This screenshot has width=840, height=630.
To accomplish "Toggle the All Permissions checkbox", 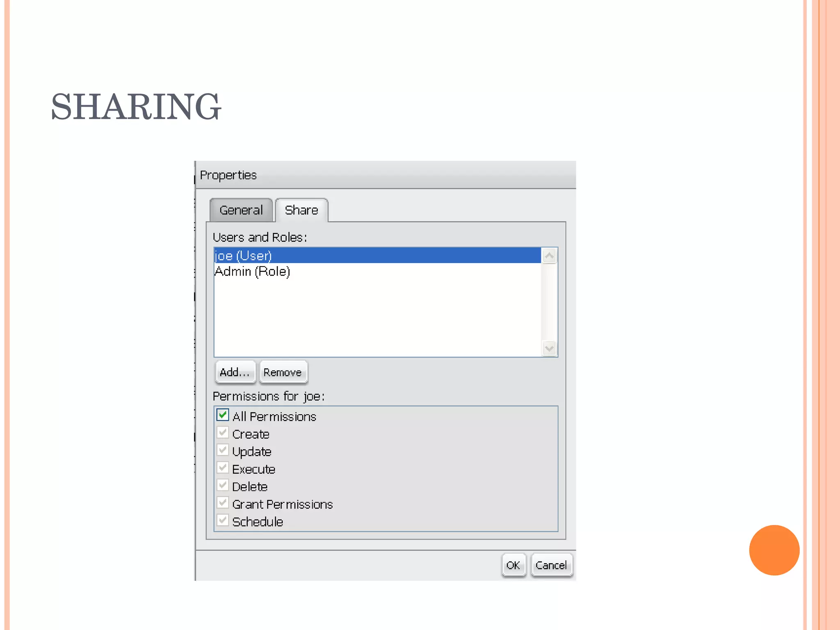I will pyautogui.click(x=223, y=415).
